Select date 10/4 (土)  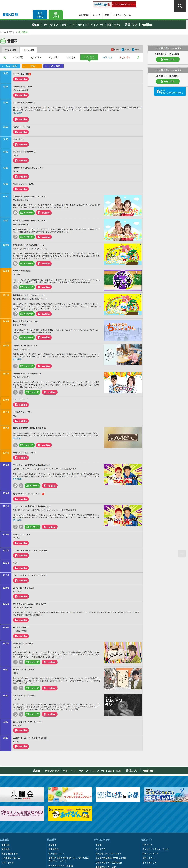click(107, 58)
